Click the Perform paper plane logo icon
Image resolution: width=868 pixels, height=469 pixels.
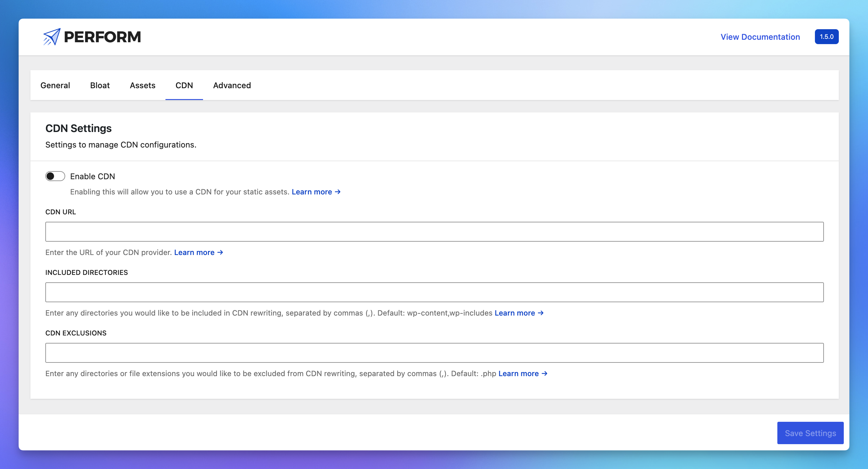(52, 37)
